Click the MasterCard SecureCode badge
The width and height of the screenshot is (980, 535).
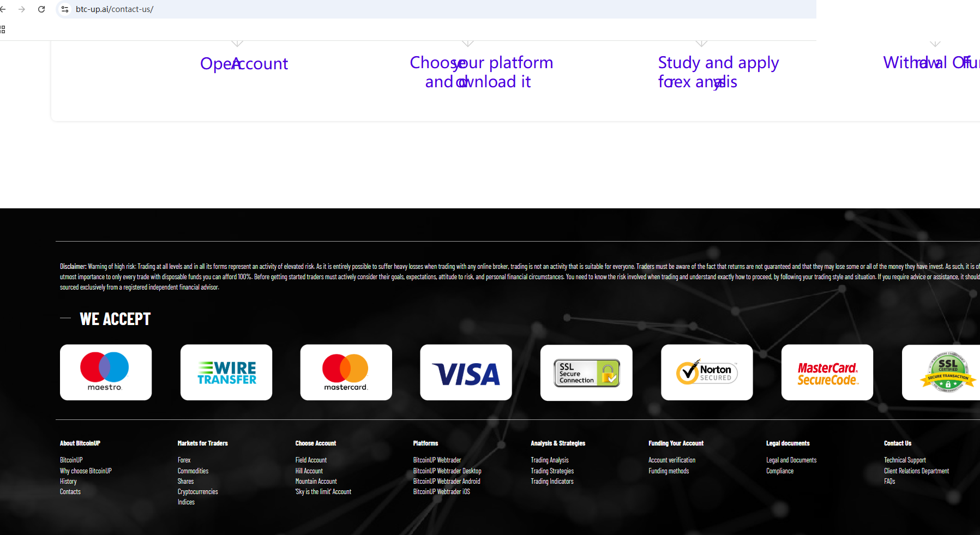[x=827, y=372]
